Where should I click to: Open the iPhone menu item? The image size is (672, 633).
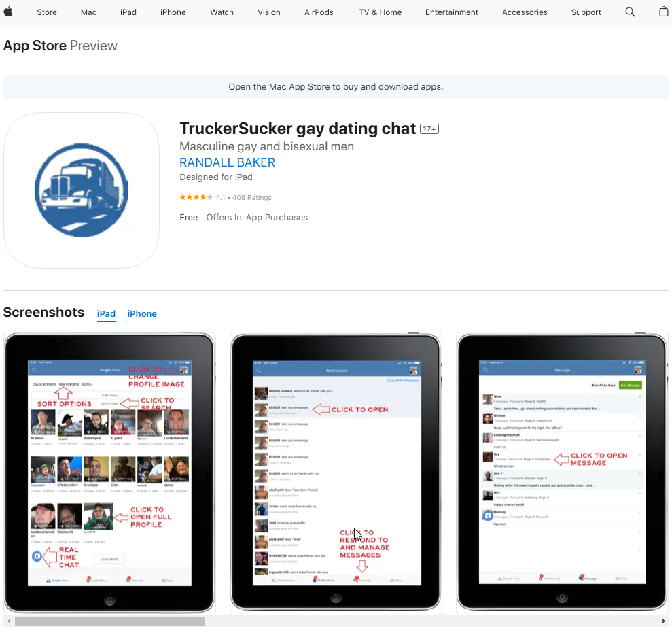point(173,12)
